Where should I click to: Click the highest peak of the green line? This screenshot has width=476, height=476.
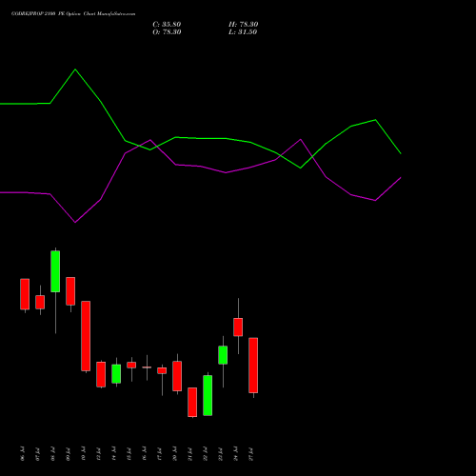point(75,69)
